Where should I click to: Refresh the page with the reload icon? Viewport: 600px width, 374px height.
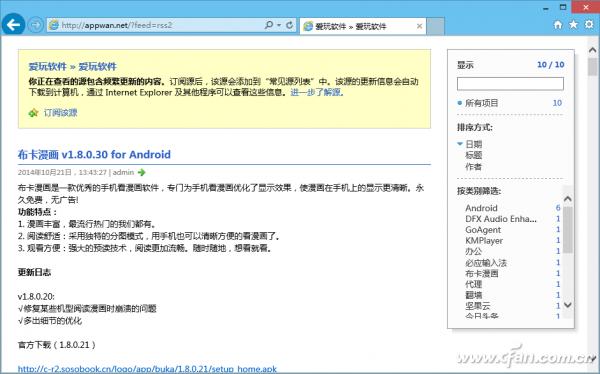point(290,25)
